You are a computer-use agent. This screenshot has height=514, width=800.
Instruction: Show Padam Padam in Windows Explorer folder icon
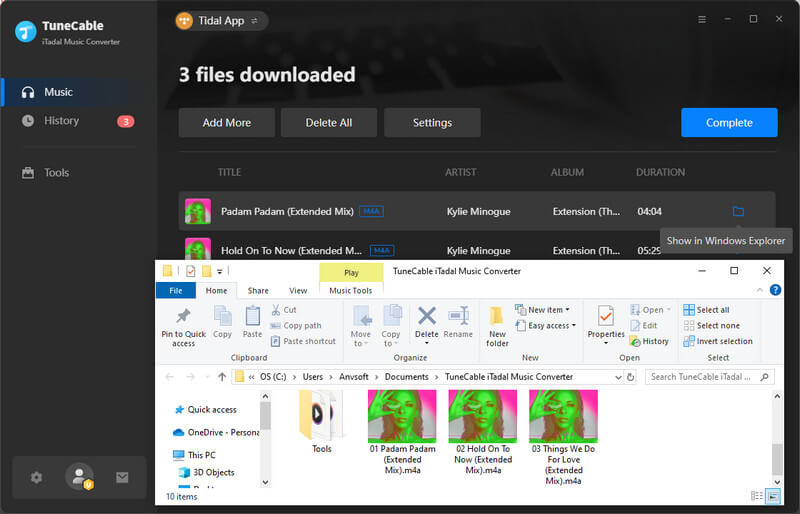[738, 211]
